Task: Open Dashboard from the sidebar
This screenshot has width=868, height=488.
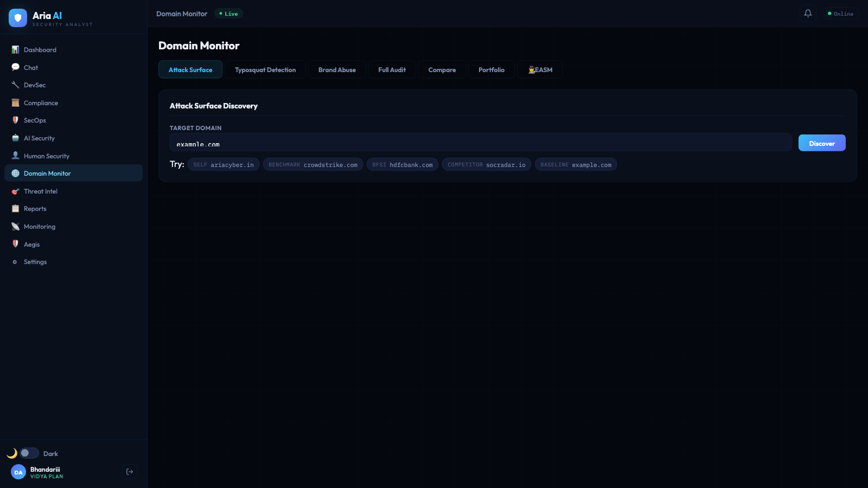Action: click(x=73, y=50)
